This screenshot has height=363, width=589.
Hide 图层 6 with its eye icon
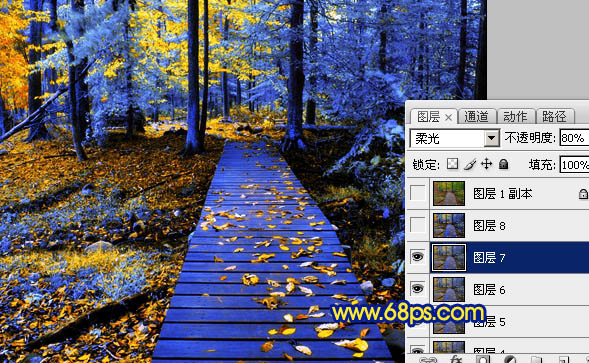417,289
